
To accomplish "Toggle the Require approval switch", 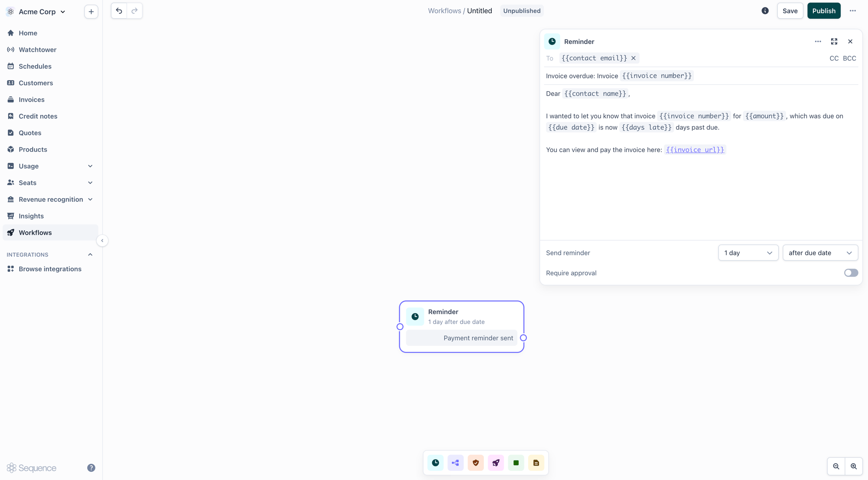I will [x=851, y=273].
